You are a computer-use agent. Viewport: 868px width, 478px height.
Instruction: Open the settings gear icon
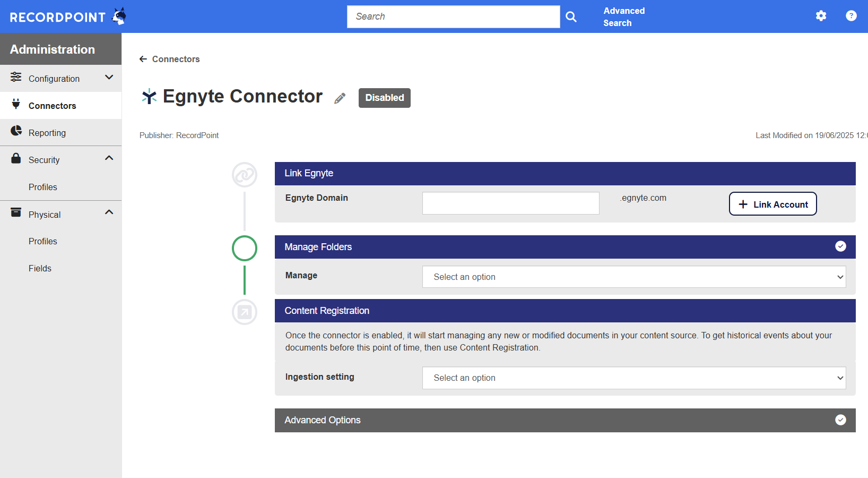click(x=821, y=16)
